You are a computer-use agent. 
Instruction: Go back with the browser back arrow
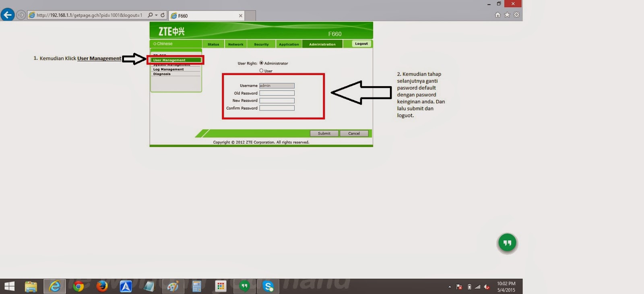pyautogui.click(x=7, y=15)
